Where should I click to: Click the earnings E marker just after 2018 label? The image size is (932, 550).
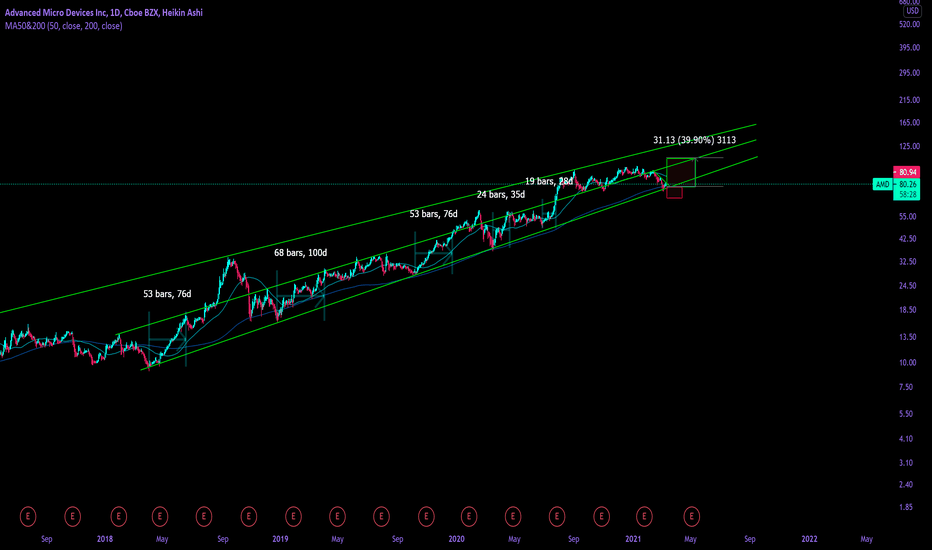click(118, 516)
